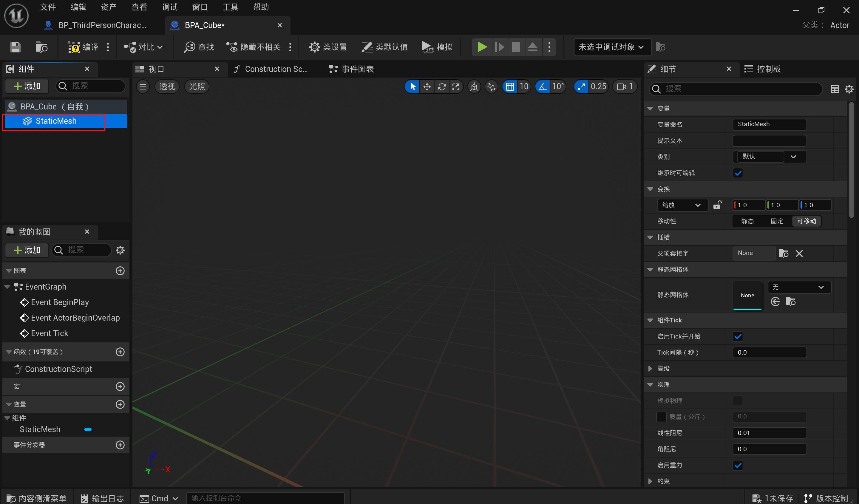Image resolution: width=859 pixels, height=504 pixels.
Task: Set mobility to 静态
Action: point(747,221)
